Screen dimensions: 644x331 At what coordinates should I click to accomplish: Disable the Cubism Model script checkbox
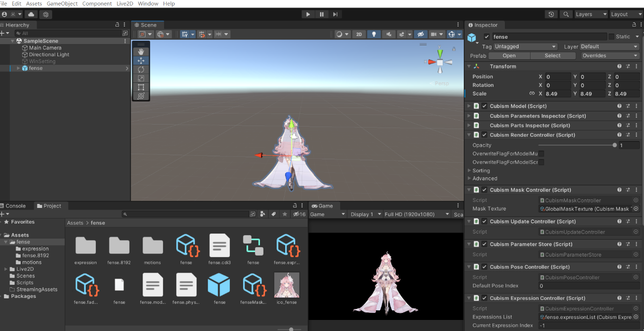click(x=484, y=106)
